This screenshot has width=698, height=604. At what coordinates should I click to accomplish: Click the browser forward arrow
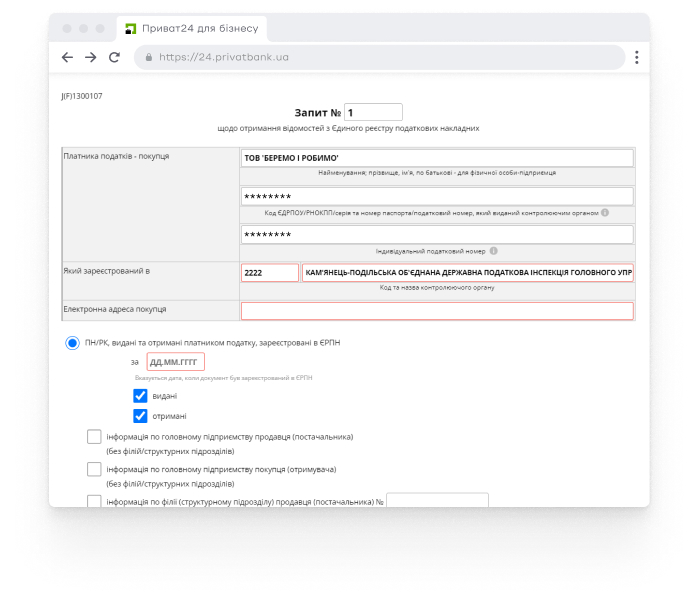click(91, 58)
